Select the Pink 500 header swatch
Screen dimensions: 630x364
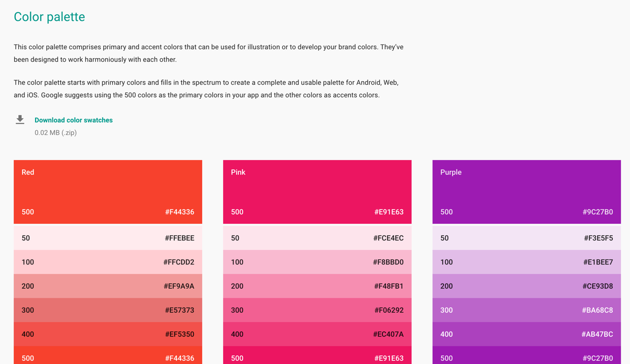[317, 192]
